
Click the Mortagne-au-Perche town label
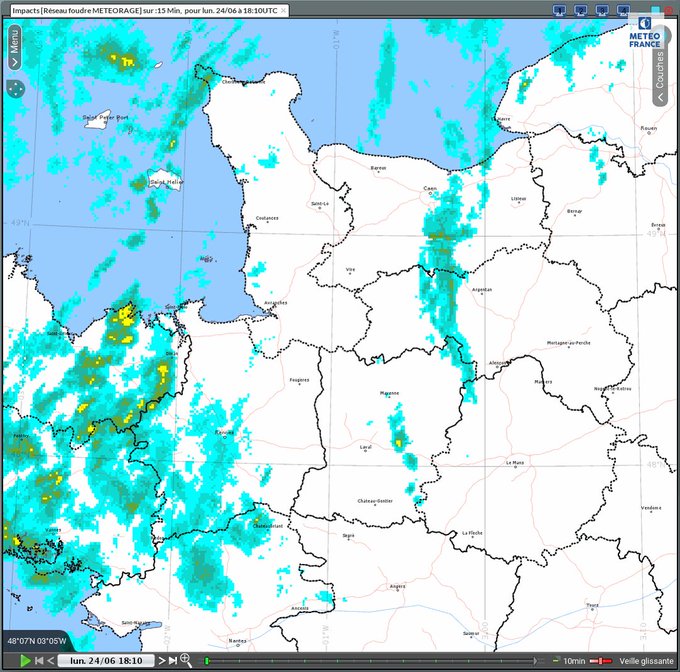tap(568, 343)
